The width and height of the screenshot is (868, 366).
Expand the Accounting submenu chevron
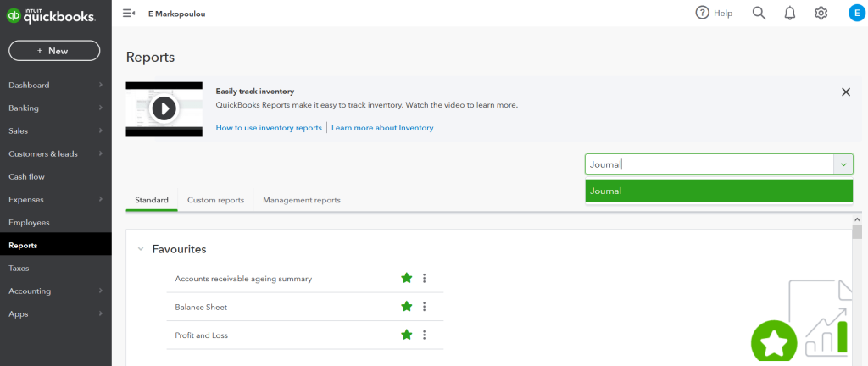pyautogui.click(x=100, y=291)
